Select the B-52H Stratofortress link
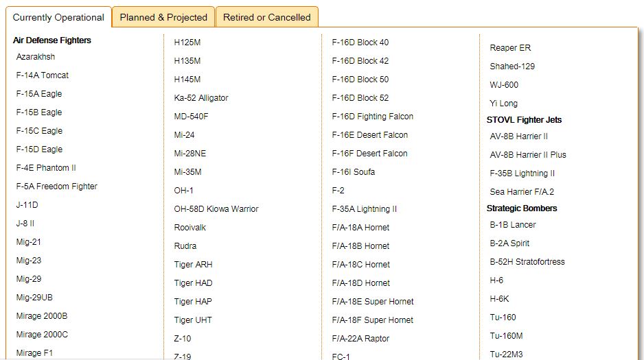The width and height of the screenshot is (644, 360). (x=527, y=262)
